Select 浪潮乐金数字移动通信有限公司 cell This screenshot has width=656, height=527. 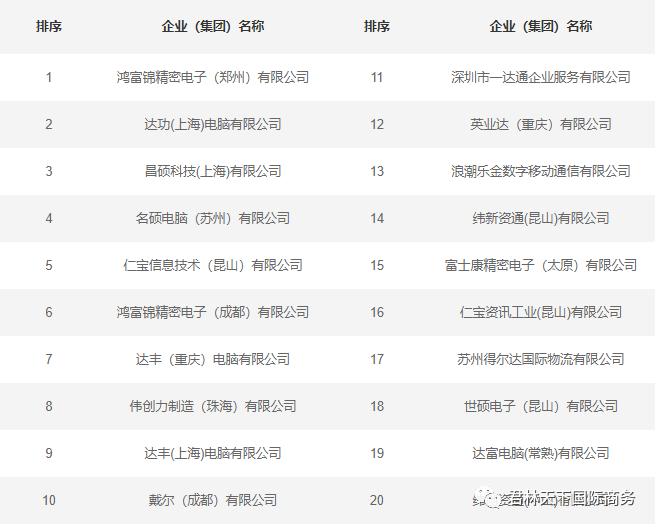coord(541,171)
